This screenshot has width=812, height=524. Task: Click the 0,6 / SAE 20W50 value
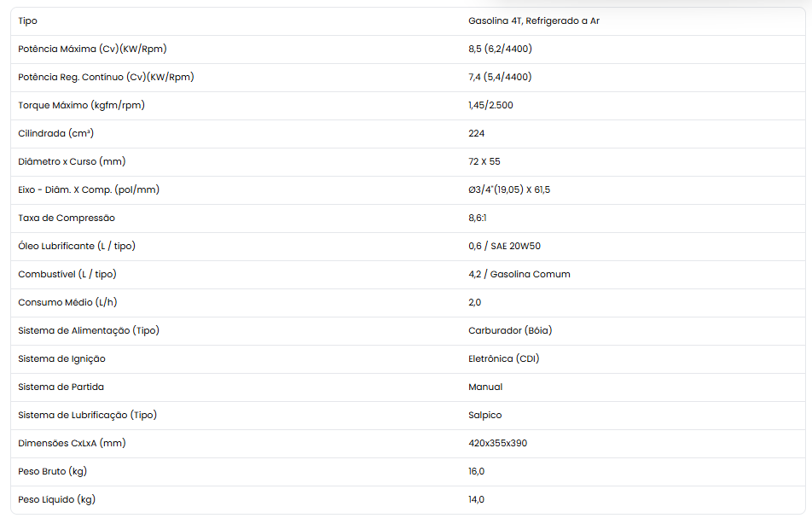point(504,246)
